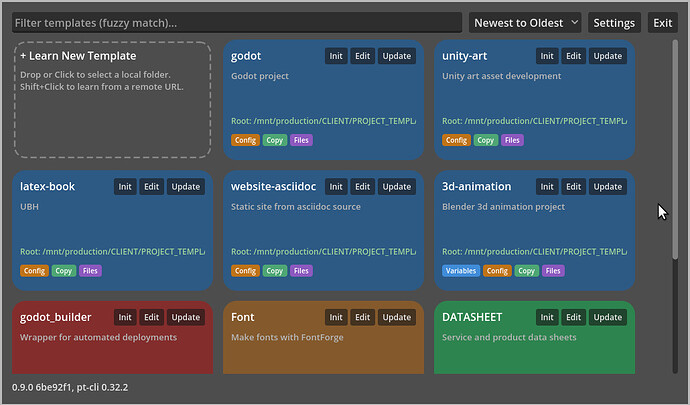Update the Font template
Viewport: 690px width, 405px height.
[x=396, y=317]
